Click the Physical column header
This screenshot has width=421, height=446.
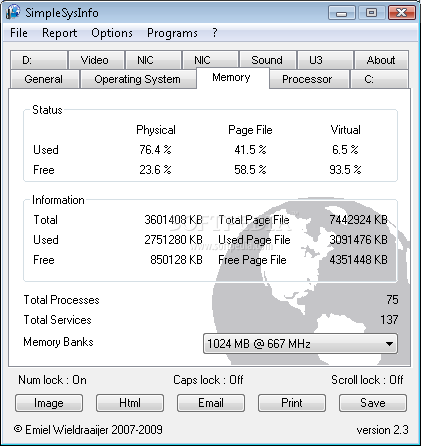[x=156, y=130]
